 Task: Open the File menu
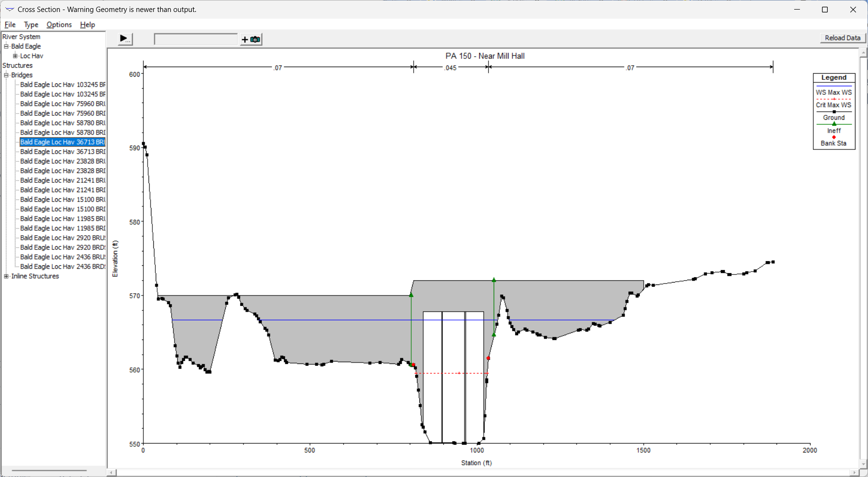tap(10, 25)
